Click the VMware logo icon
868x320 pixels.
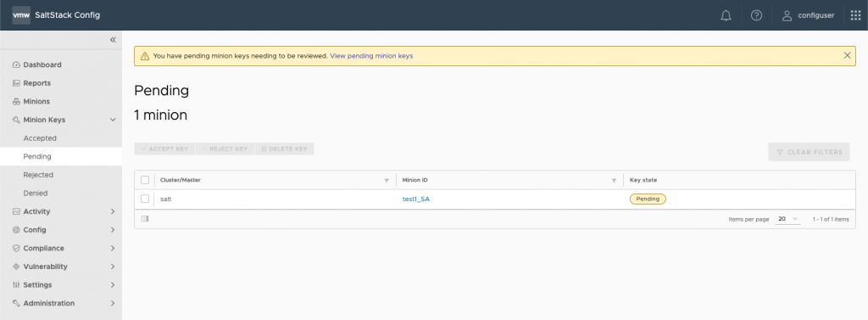[x=21, y=15]
